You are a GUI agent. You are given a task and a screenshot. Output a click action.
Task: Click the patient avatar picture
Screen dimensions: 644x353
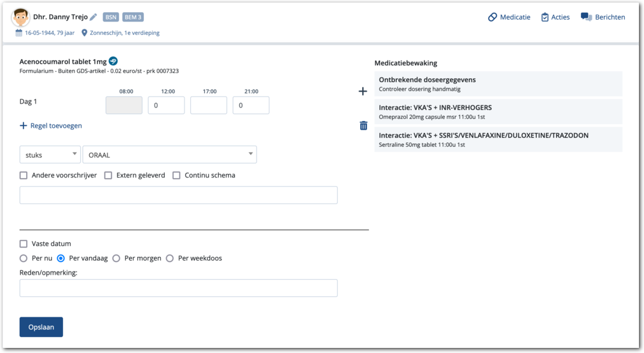click(21, 17)
